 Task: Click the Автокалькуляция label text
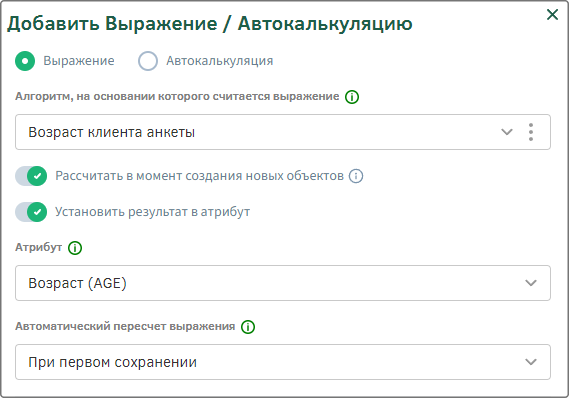click(220, 61)
